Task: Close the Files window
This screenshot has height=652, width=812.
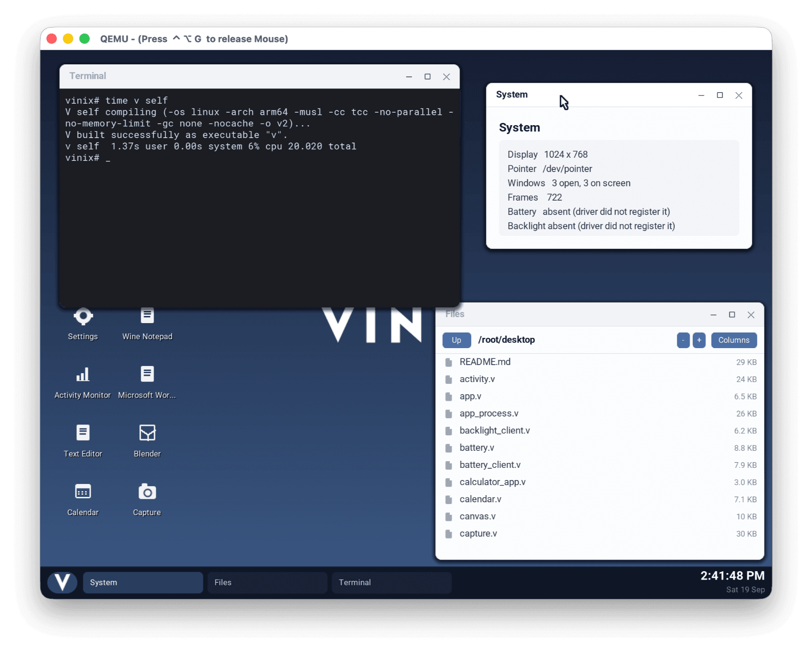Action: 751,315
